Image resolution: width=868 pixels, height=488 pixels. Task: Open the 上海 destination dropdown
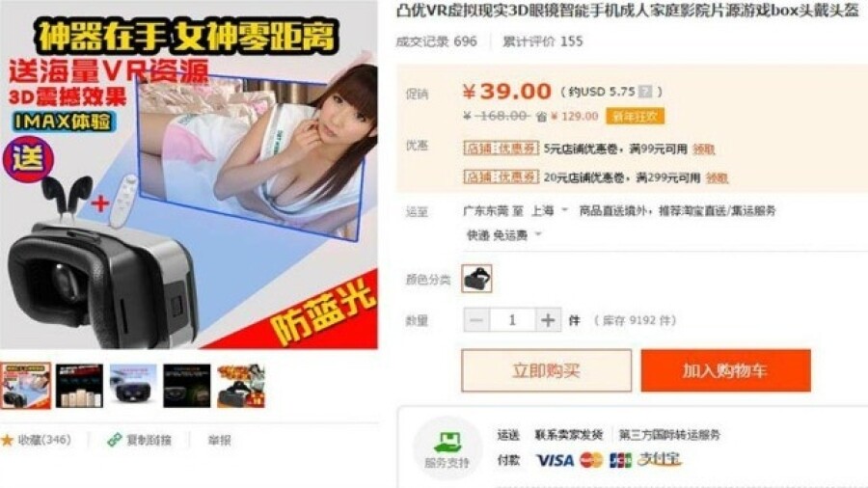549,211
